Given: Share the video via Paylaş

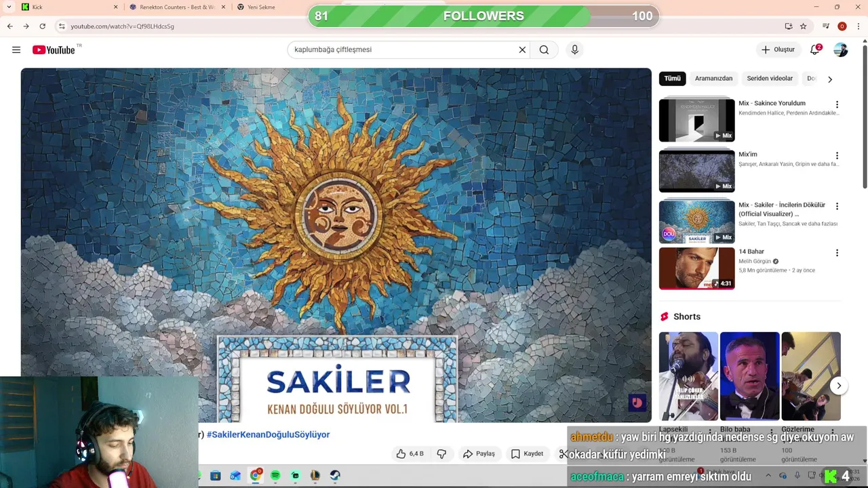Looking at the screenshot, I should [479, 453].
